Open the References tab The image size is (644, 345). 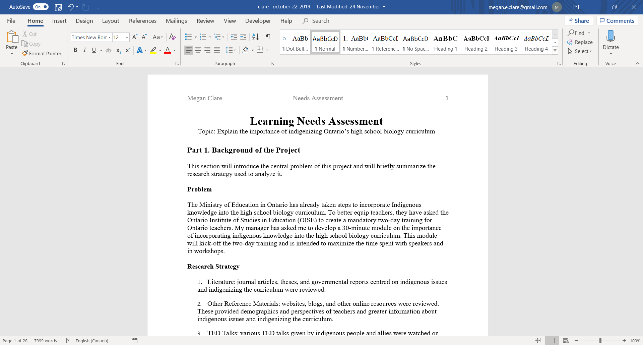pos(143,21)
